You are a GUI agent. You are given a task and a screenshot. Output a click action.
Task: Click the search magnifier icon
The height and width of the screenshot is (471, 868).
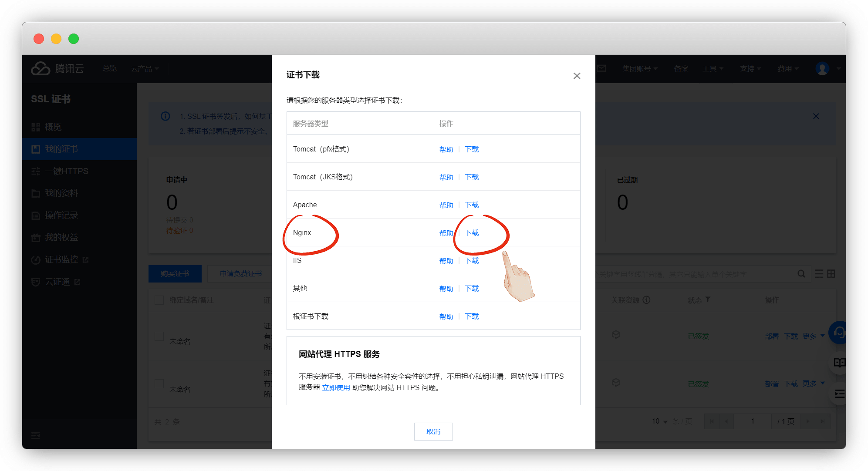(x=801, y=274)
